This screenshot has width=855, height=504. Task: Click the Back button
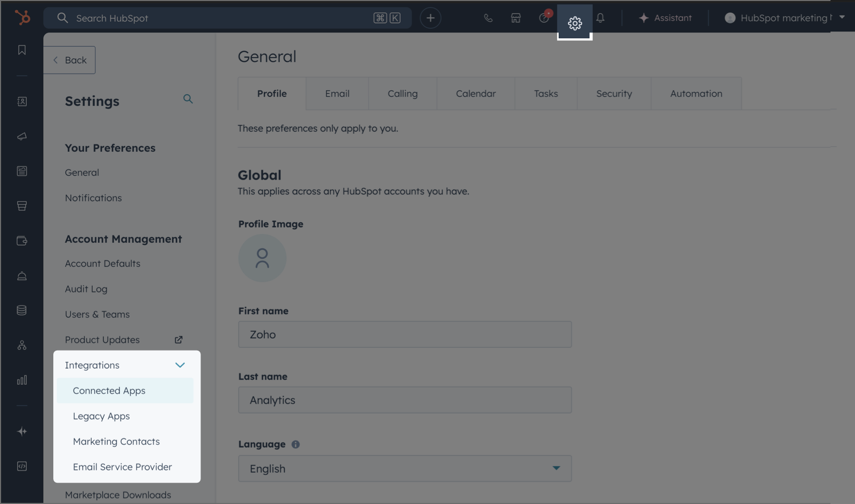(69, 60)
